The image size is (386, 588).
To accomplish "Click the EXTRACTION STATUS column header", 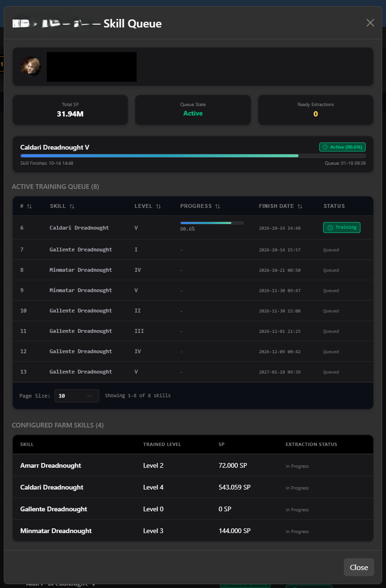I will tap(311, 445).
